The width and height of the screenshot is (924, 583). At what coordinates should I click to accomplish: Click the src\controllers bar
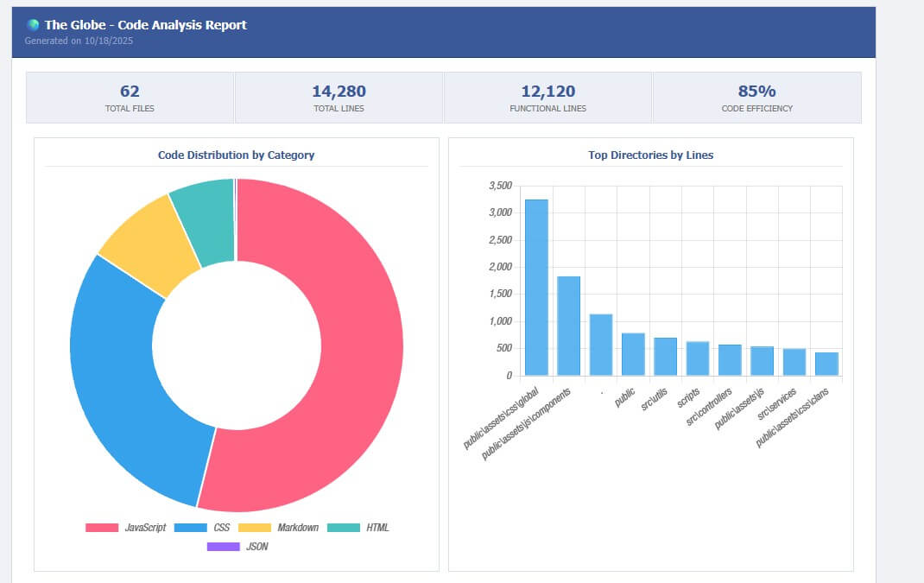[730, 359]
